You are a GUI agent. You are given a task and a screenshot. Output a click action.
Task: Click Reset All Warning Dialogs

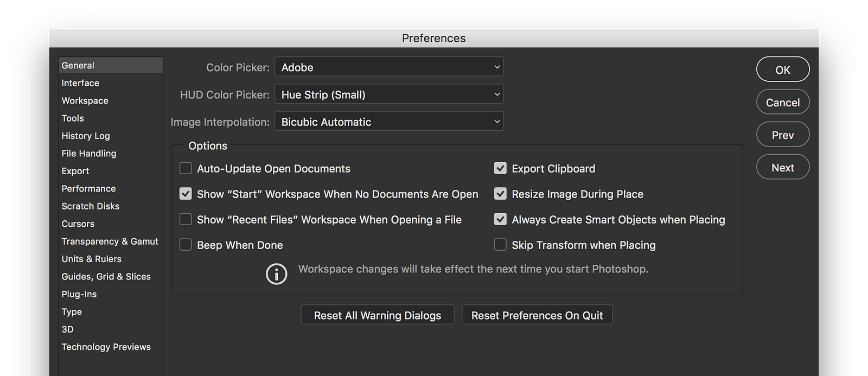[378, 315]
